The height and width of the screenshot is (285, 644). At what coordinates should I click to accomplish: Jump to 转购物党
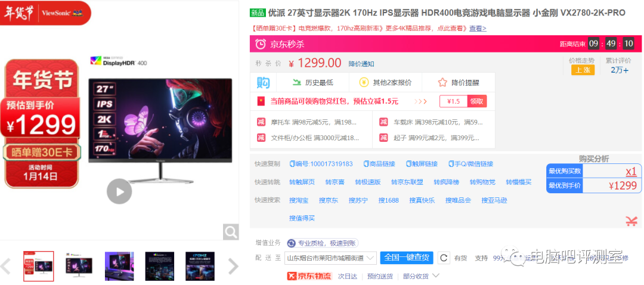point(482,182)
